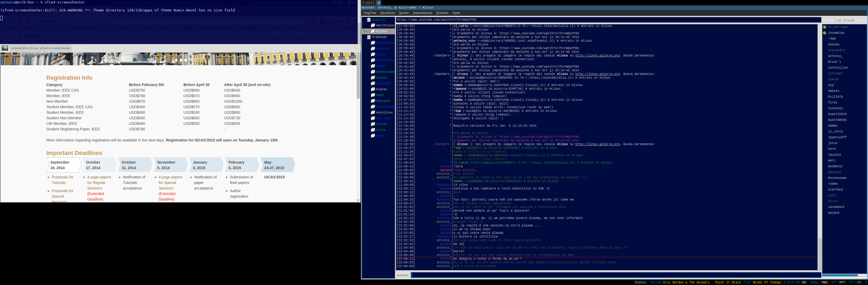868x285 pixels.
Task: Click the #latex channel icon
Action: click(x=373, y=89)
